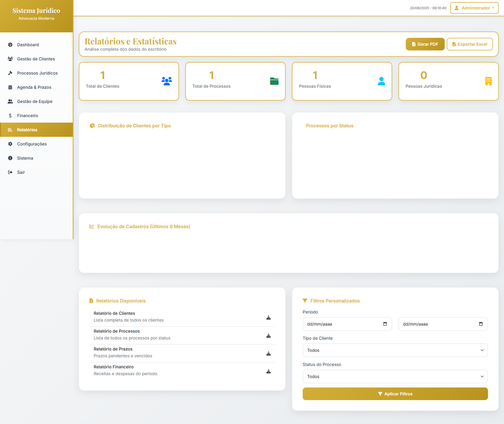Download the Relatório Financeiro report
Screen dimensions: 504x424
click(x=268, y=371)
